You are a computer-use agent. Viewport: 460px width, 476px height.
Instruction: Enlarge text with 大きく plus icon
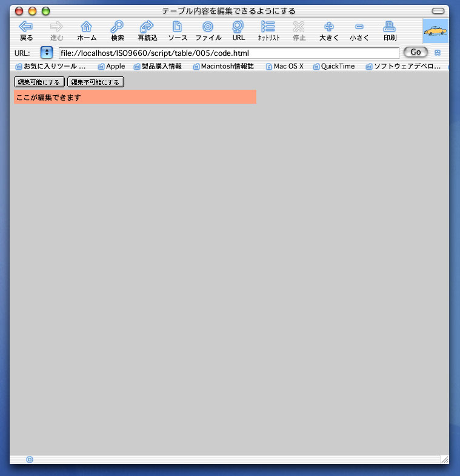[x=329, y=27]
